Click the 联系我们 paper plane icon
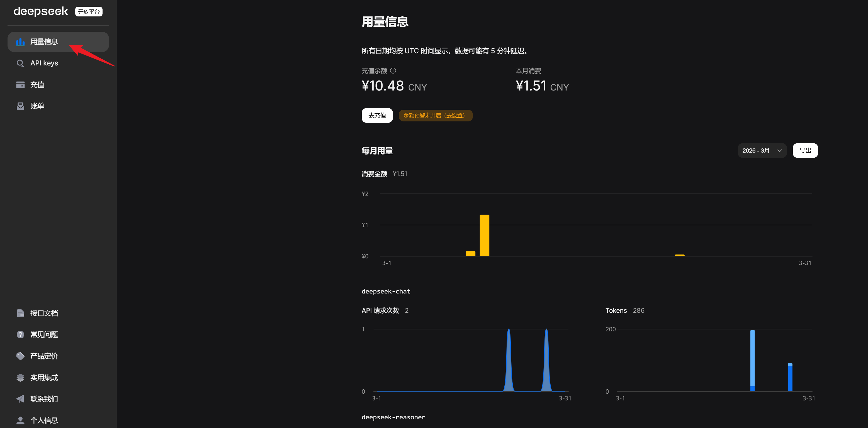This screenshot has width=868, height=428. point(20,399)
